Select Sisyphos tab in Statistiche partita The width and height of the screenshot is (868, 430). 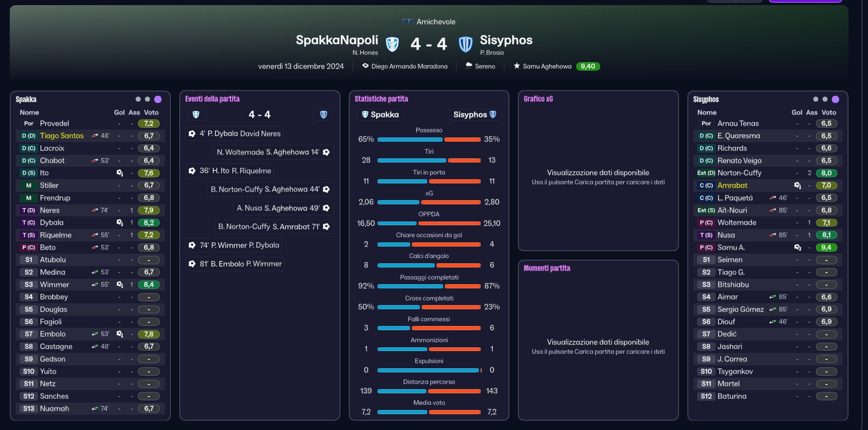pos(475,115)
